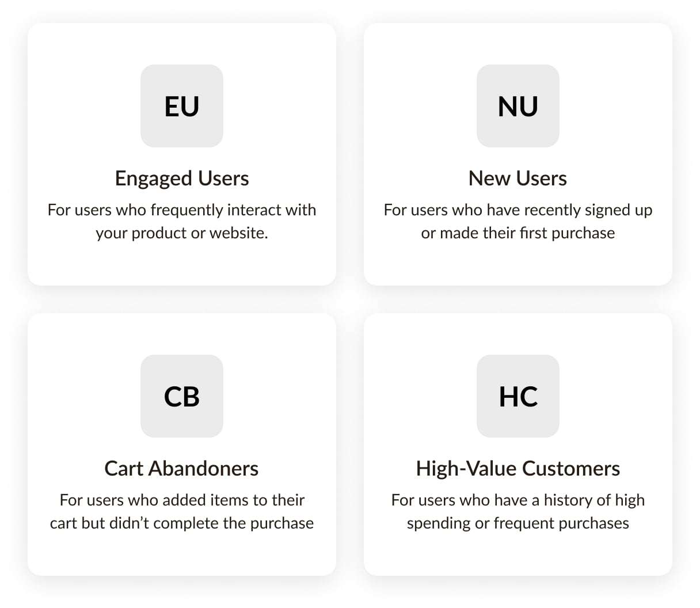Screen dimensions: 700x608
Task: Click the EU badge icon
Action: coord(182,106)
